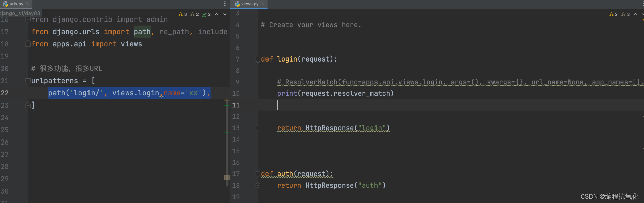Click the 3 warnings indicator in urls.py
Screen dimensions: 644x203
coord(183,14)
